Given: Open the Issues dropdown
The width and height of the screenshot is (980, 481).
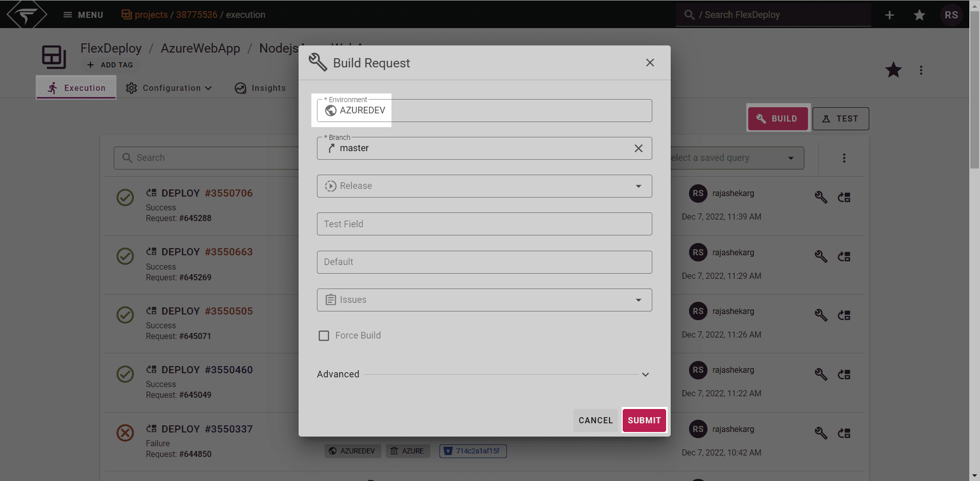Looking at the screenshot, I should (484, 300).
